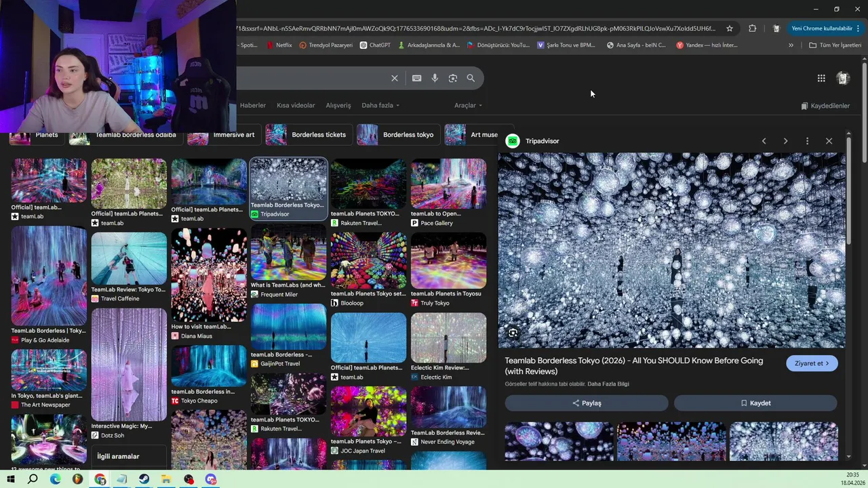Switch to Kısa videolar tab
868x488 pixels.
pyautogui.click(x=296, y=106)
